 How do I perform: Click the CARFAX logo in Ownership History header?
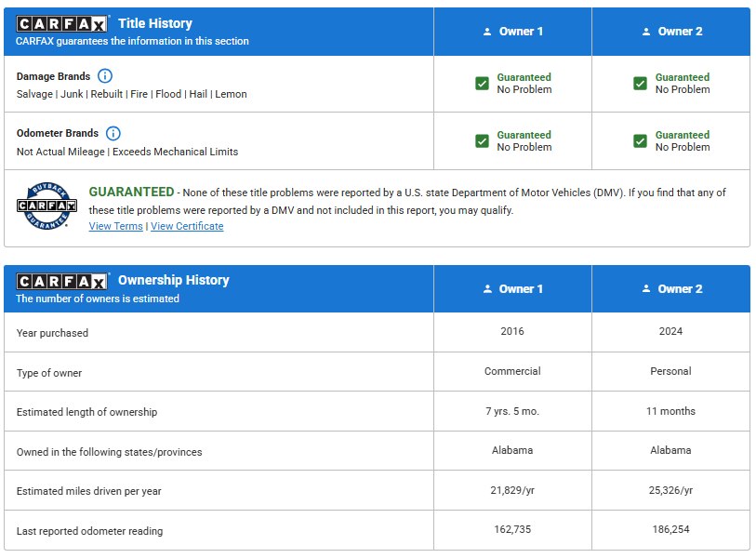pos(61,281)
